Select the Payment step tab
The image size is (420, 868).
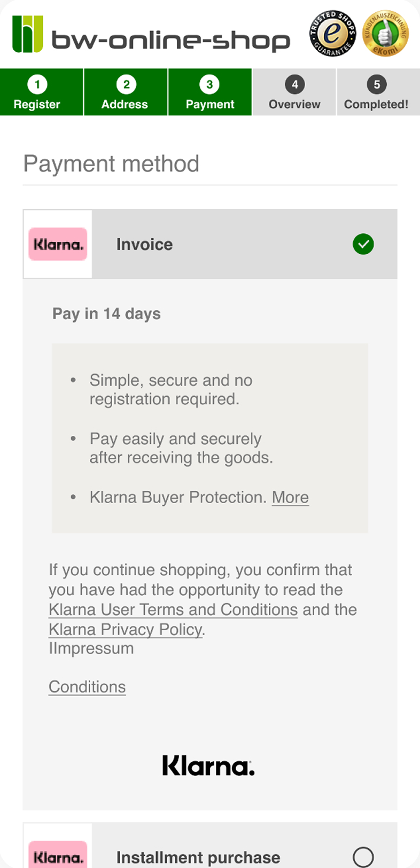pos(210,92)
